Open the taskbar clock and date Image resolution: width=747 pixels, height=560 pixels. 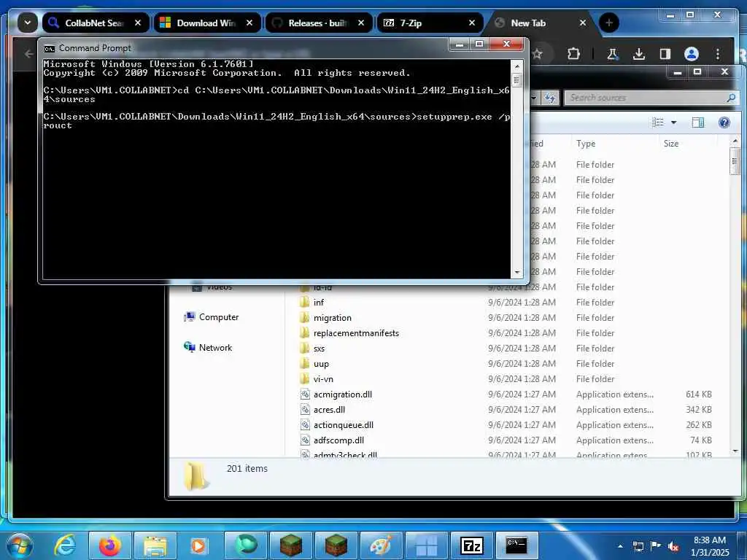tap(710, 545)
